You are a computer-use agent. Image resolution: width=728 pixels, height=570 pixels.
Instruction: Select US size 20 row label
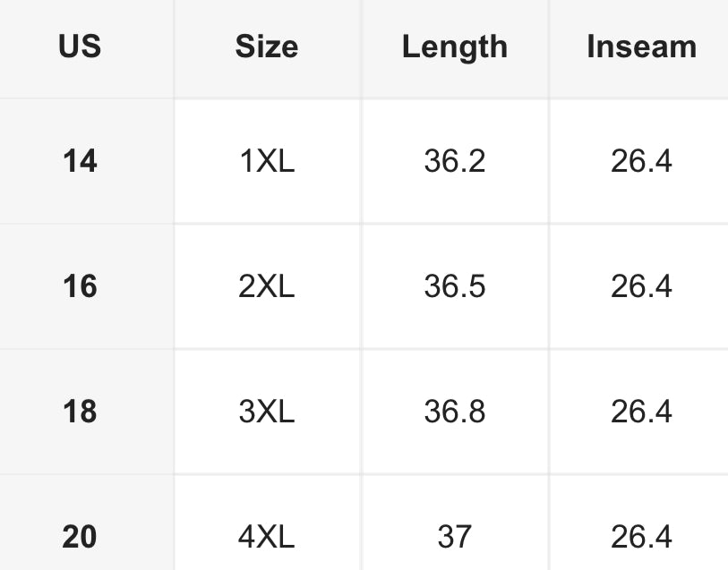(x=80, y=537)
